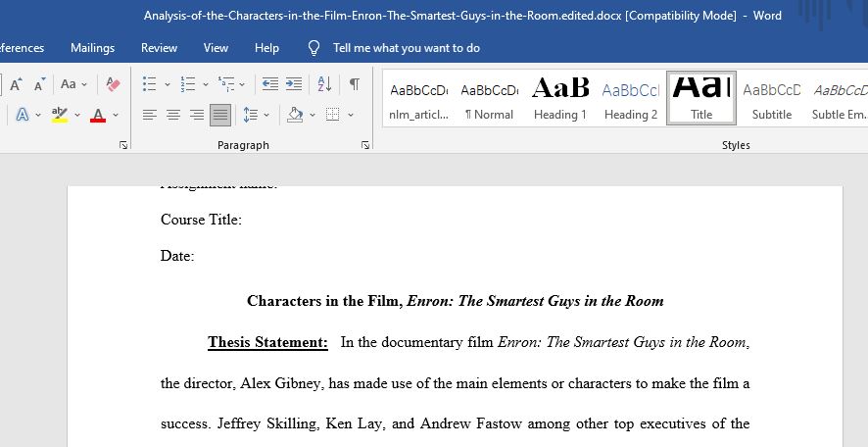Screen dimensions: 868x447
Task: Click the Sort A-Z icon
Action: tap(325, 84)
